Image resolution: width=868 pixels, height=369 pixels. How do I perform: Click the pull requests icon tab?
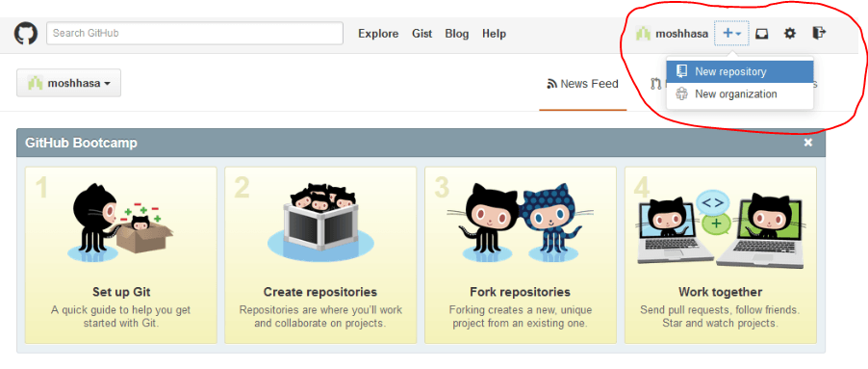(656, 84)
